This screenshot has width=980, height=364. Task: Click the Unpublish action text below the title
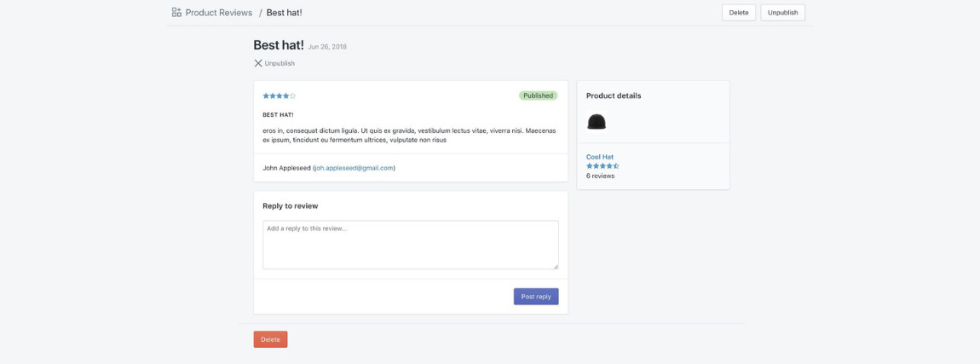[280, 63]
